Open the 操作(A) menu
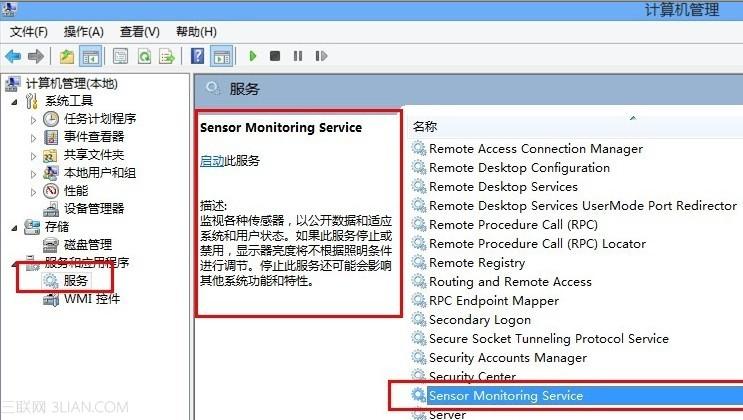 pyautogui.click(x=83, y=32)
